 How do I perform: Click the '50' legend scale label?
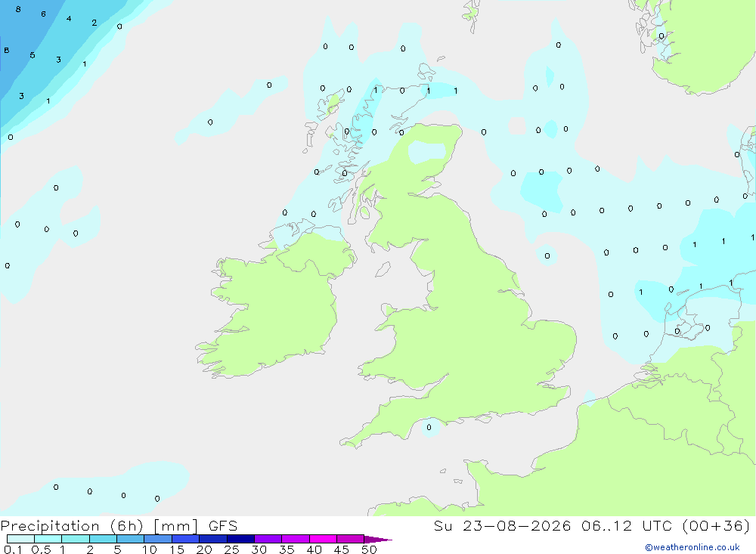point(369,549)
